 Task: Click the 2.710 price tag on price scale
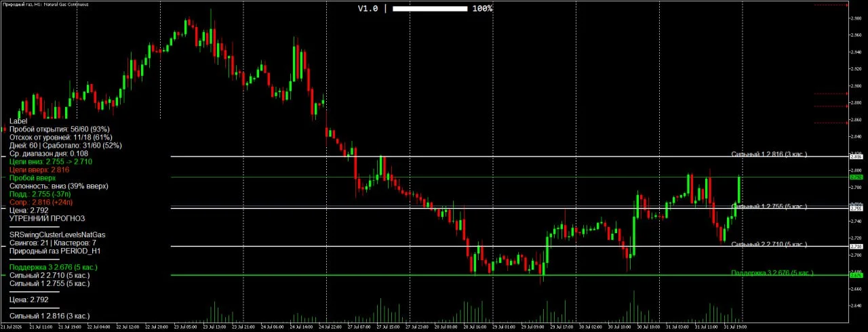856,247
